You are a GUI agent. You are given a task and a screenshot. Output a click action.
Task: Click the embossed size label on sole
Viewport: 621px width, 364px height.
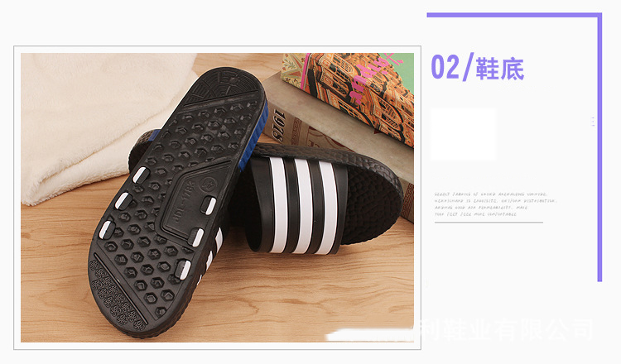185,206
